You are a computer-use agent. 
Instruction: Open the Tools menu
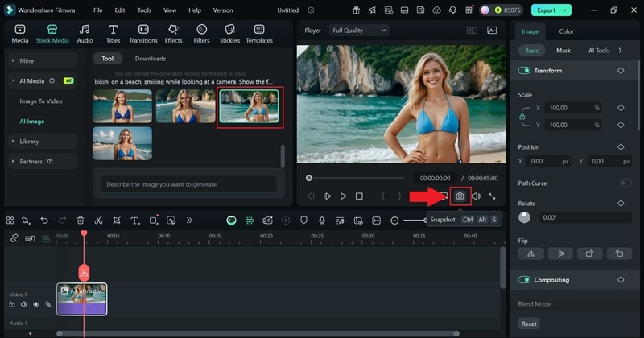[144, 10]
